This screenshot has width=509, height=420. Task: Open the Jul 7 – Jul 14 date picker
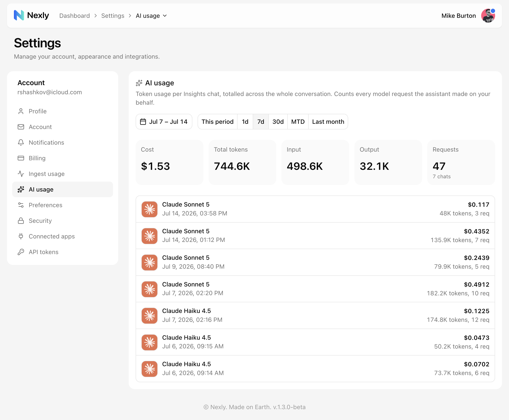coord(164,122)
